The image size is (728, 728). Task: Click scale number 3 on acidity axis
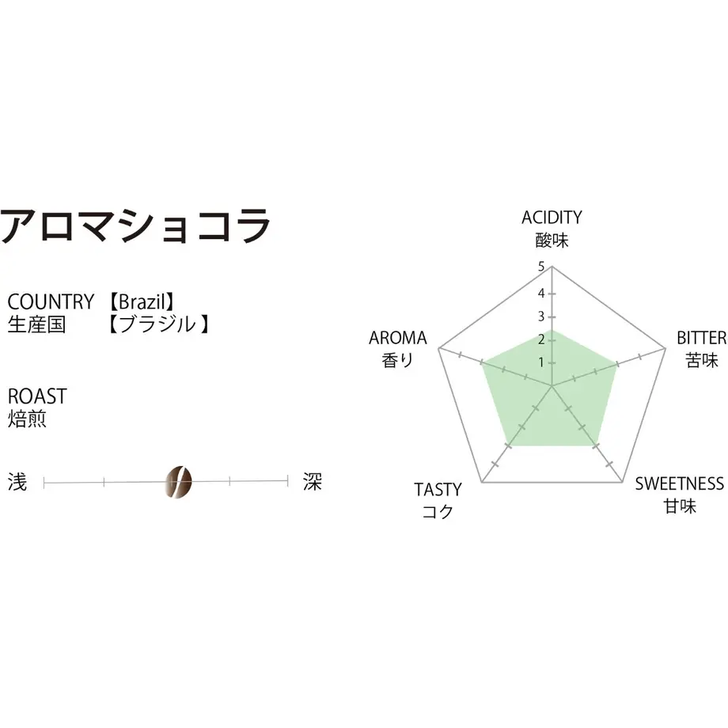[541, 317]
